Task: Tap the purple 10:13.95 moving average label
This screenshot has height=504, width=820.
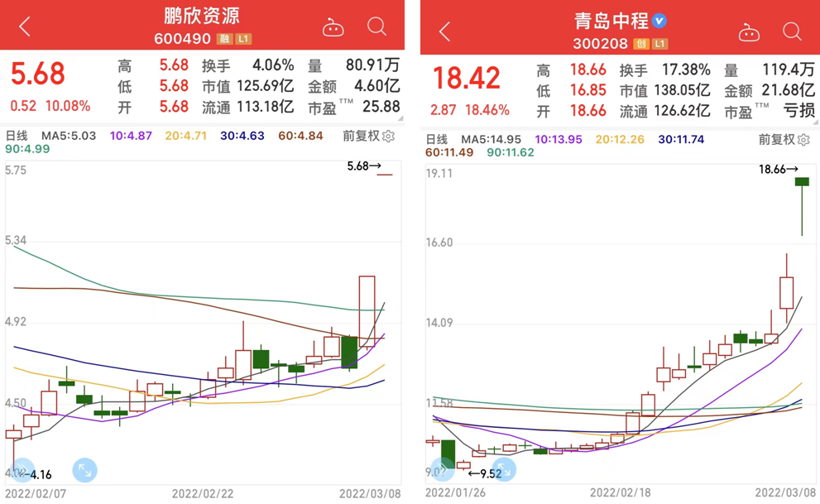Action: pos(558,140)
